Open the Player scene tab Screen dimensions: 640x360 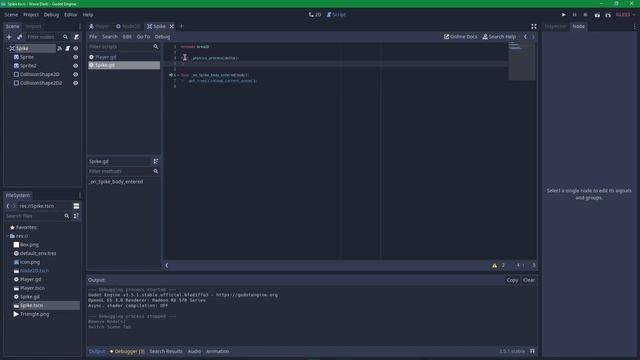coord(99,26)
